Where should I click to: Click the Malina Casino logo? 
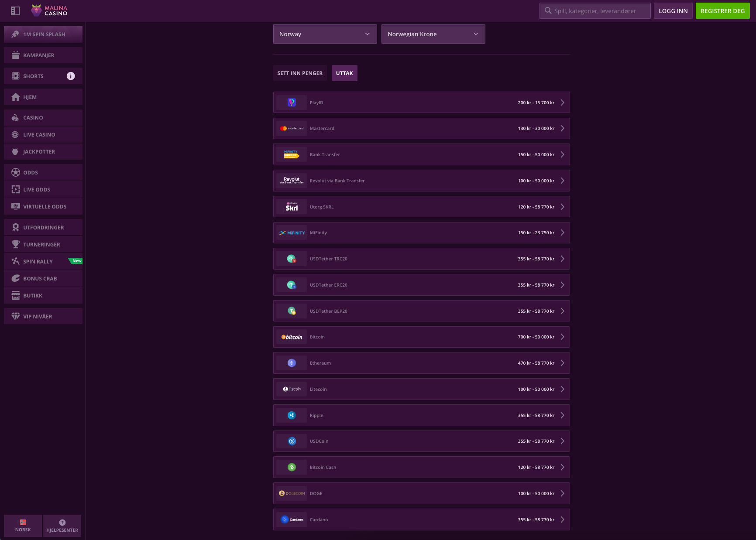coord(49,10)
